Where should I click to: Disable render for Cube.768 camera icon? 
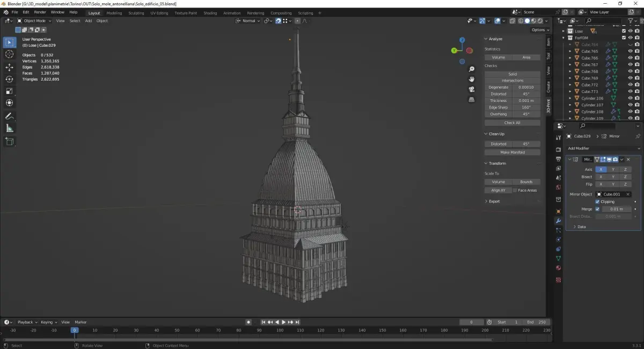pyautogui.click(x=637, y=71)
